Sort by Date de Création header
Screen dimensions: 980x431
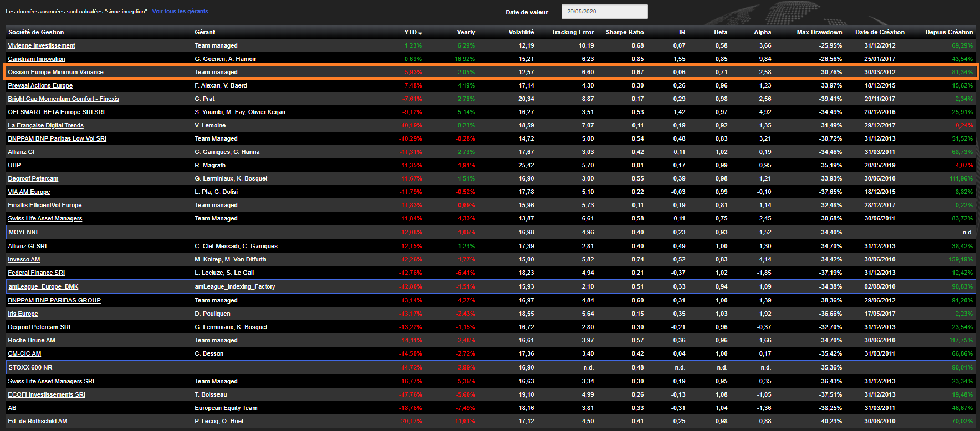[880, 32]
